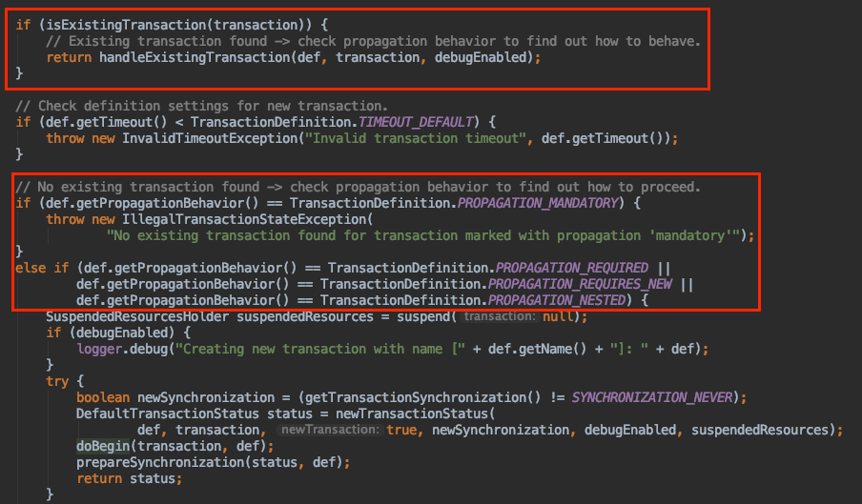
Task: Click the PROPAGATION_REQUIRES_NEW constant
Action: [580, 284]
